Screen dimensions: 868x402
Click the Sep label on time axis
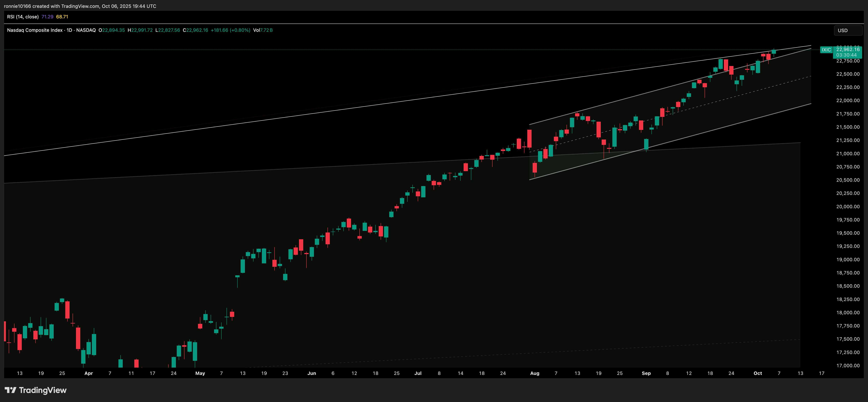click(x=646, y=373)
